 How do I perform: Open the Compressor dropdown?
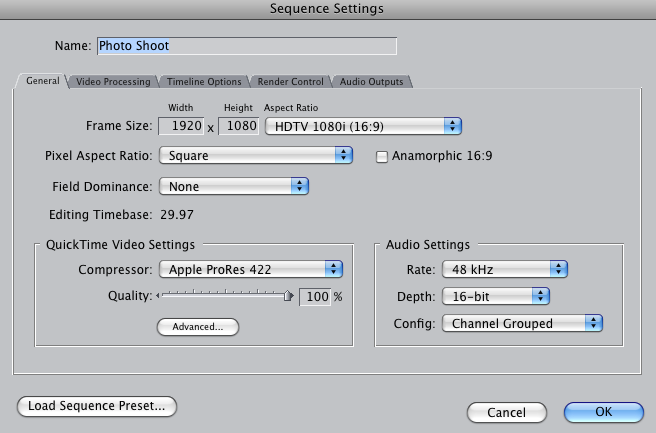coord(251,269)
